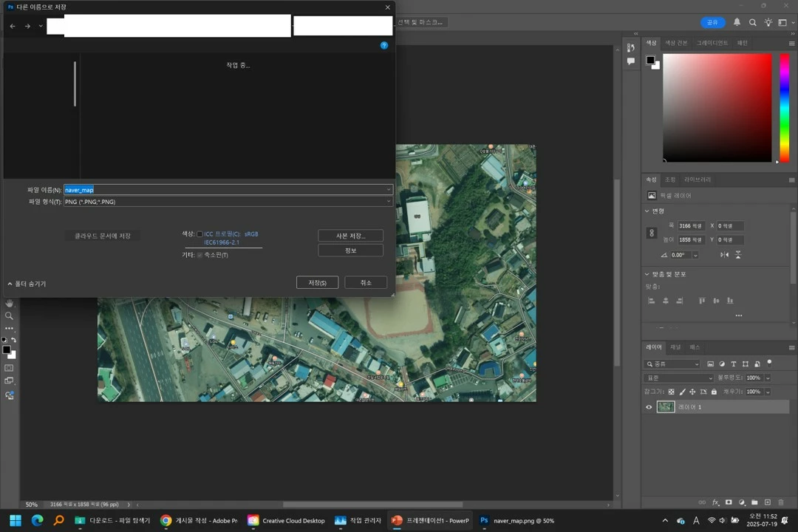Hide 레이어 1 using the eye icon
Image resolution: width=798 pixels, height=532 pixels.
click(x=649, y=407)
